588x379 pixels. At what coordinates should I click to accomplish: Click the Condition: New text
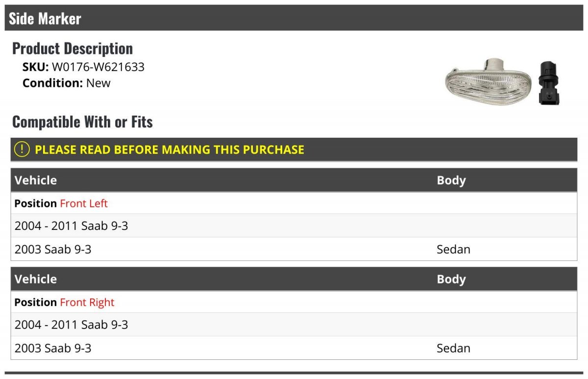(x=67, y=83)
